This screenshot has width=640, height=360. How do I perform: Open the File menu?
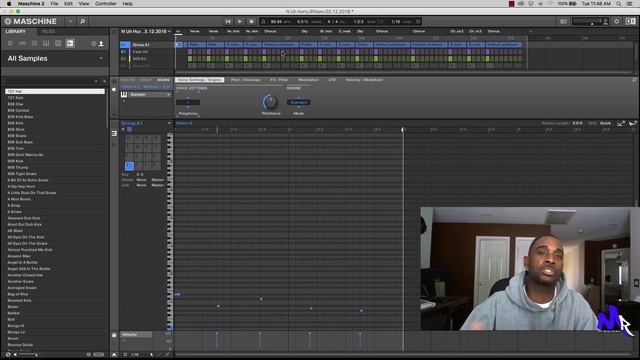coord(54,4)
